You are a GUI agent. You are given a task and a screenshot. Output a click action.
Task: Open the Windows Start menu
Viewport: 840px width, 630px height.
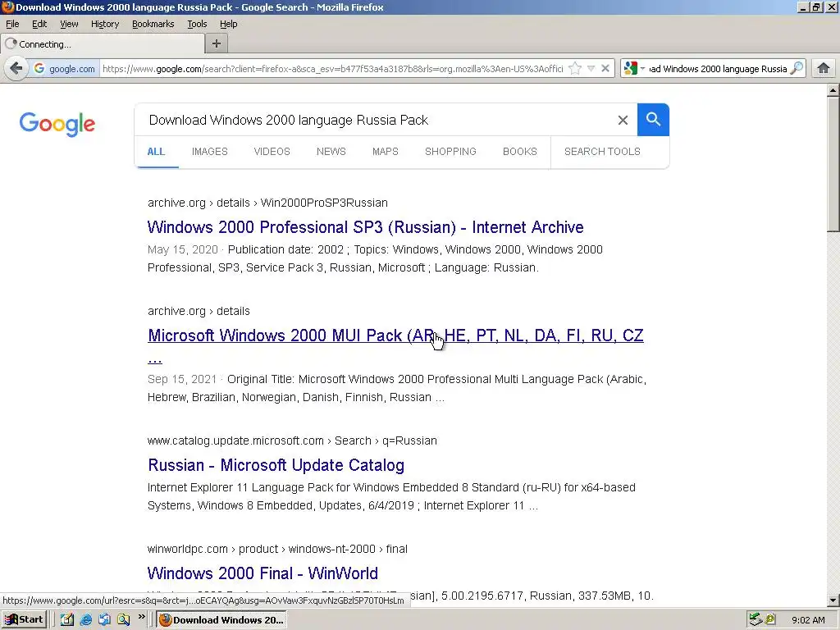24,620
